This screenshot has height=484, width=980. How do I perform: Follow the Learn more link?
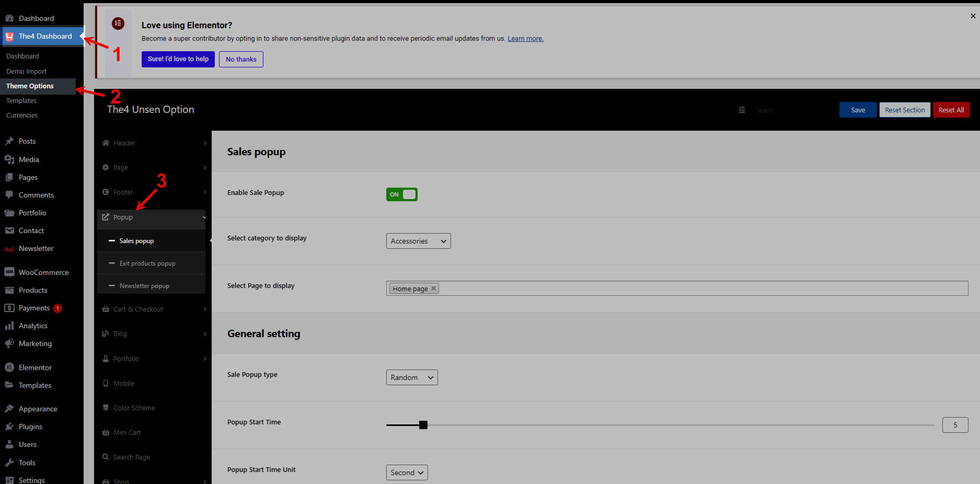click(525, 39)
